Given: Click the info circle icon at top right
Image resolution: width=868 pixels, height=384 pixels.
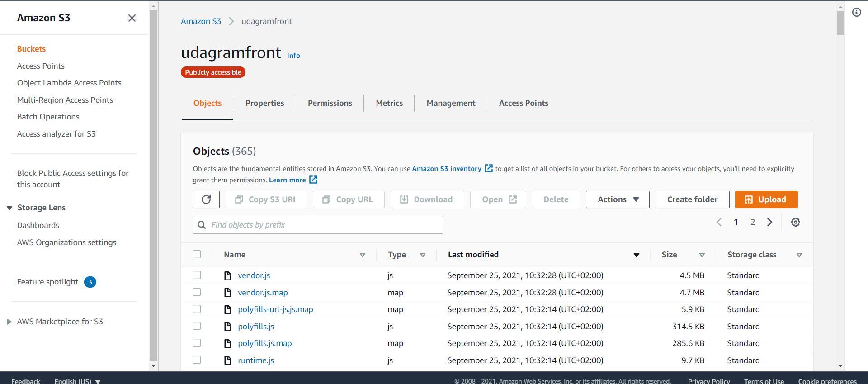Looking at the screenshot, I should click(857, 12).
